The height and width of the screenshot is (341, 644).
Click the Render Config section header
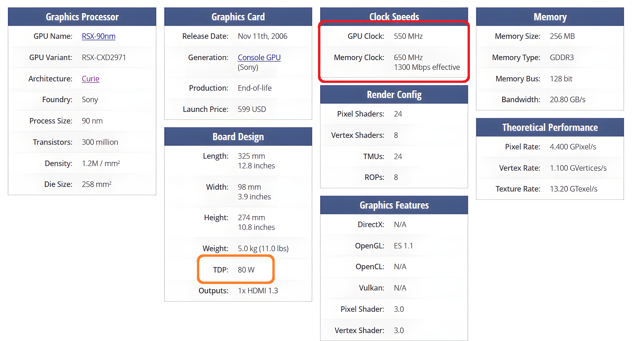(x=394, y=95)
